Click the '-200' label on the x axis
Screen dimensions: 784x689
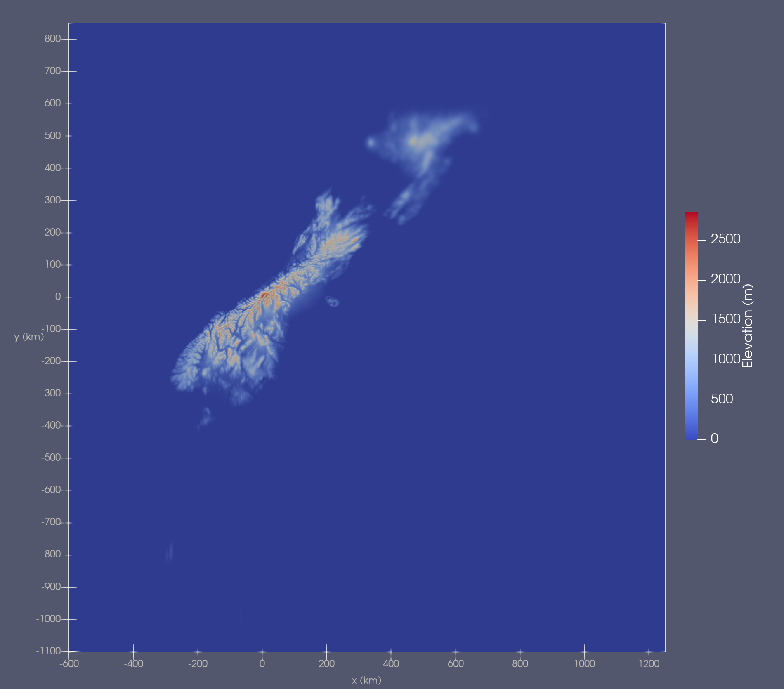pos(198,663)
